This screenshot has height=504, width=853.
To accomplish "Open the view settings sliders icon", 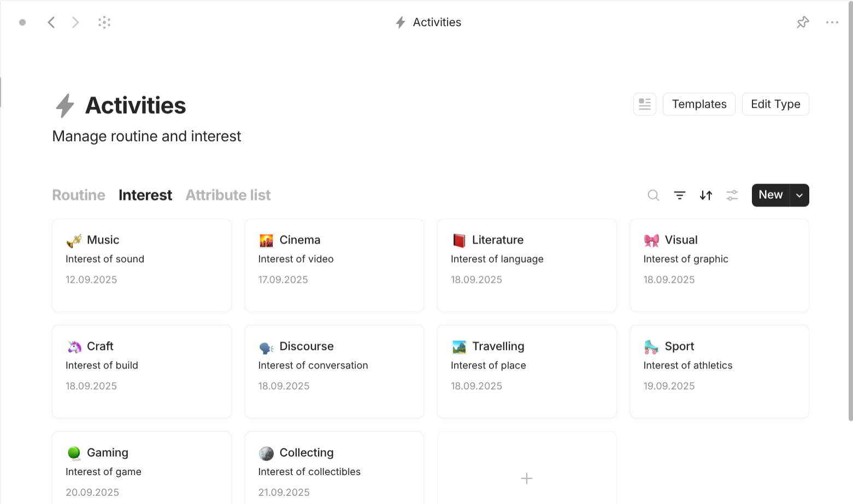I will point(732,195).
